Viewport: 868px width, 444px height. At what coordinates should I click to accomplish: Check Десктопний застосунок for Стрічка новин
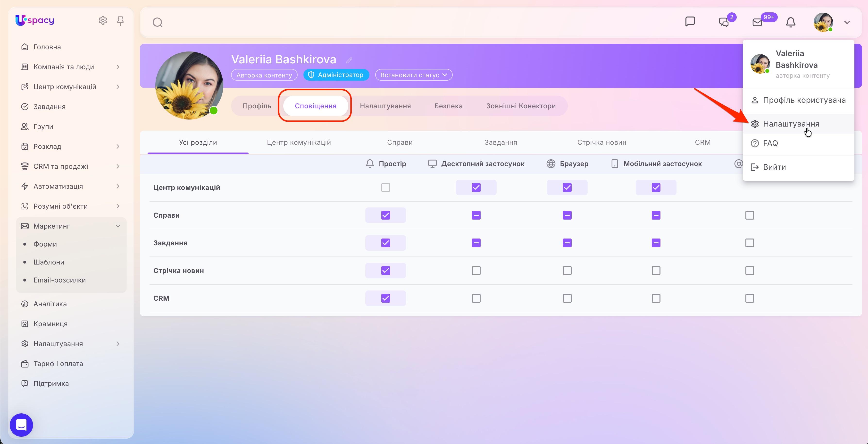476,270
